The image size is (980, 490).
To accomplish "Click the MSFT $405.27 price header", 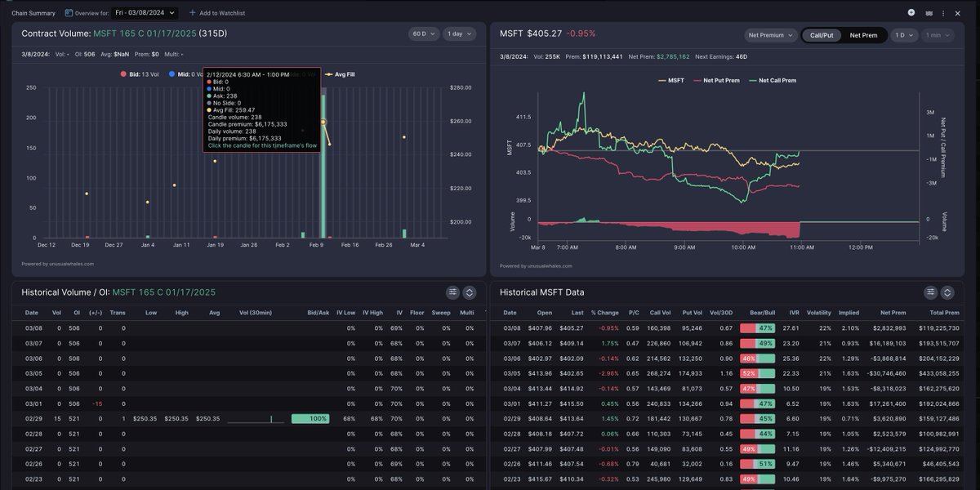I will pos(531,34).
